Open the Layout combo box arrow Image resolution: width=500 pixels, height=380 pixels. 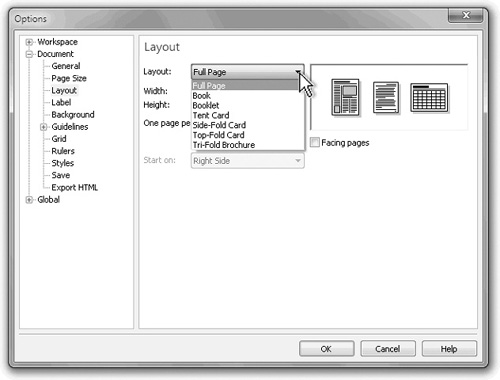click(298, 72)
